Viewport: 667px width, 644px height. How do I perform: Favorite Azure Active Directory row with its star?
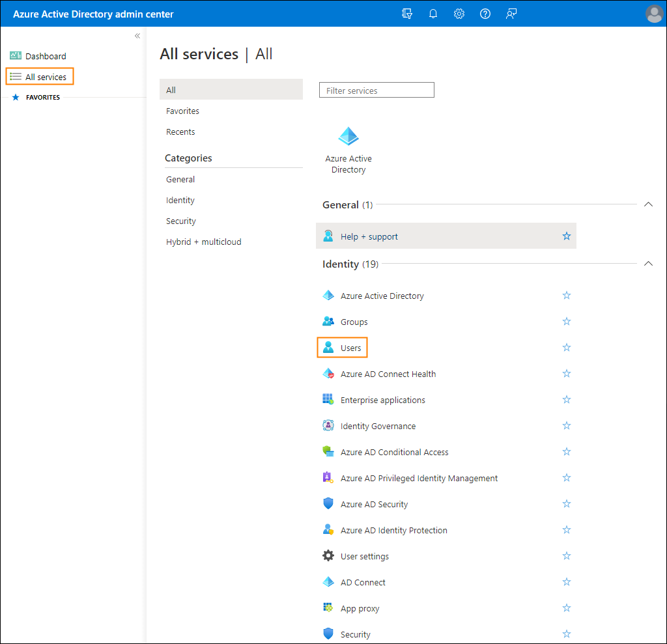tap(567, 295)
